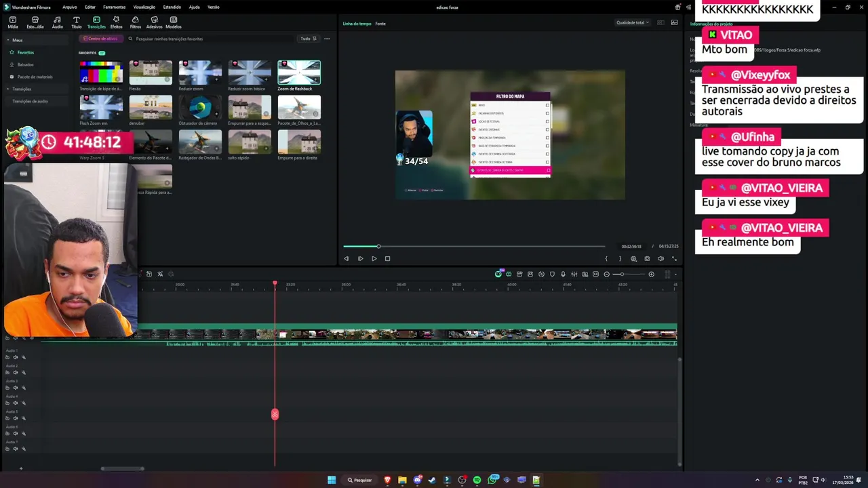
Task: Click the preview volume speaker icon
Action: (x=660, y=258)
